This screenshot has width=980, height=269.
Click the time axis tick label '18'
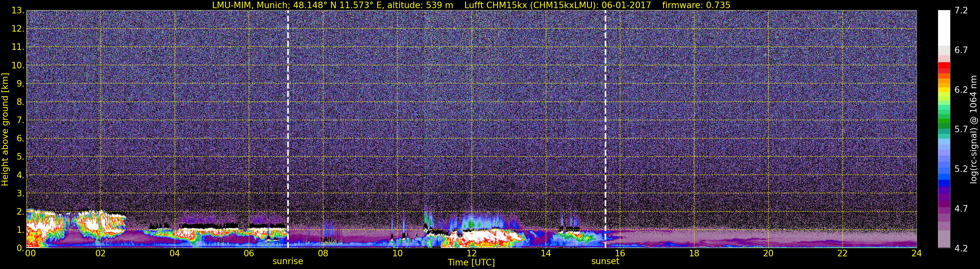(694, 253)
